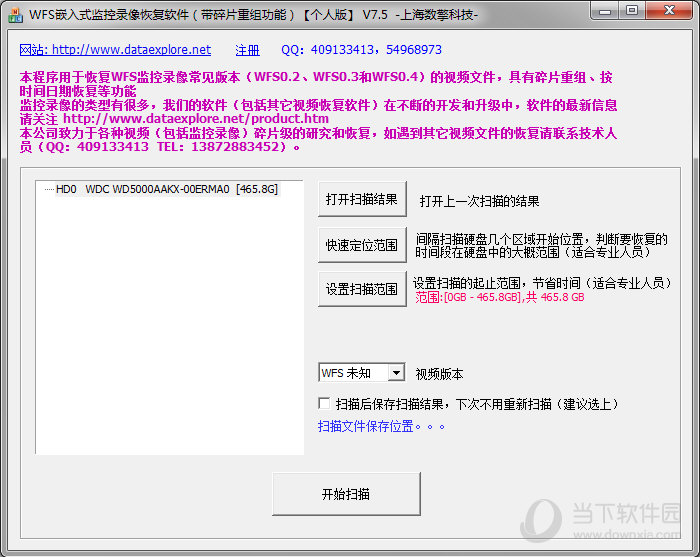Expand the WFS 未知 video version dropdown
Viewport: 700px width, 557px height.
pyautogui.click(x=396, y=373)
